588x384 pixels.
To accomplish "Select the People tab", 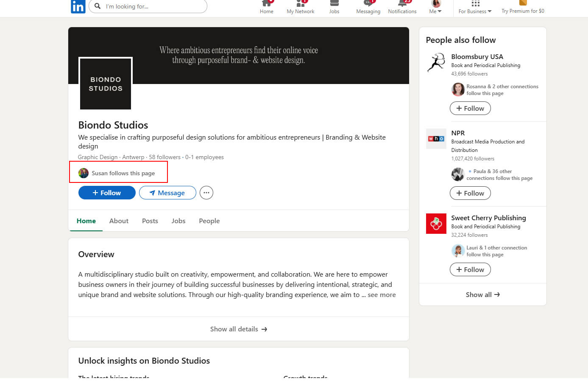I will click(209, 221).
